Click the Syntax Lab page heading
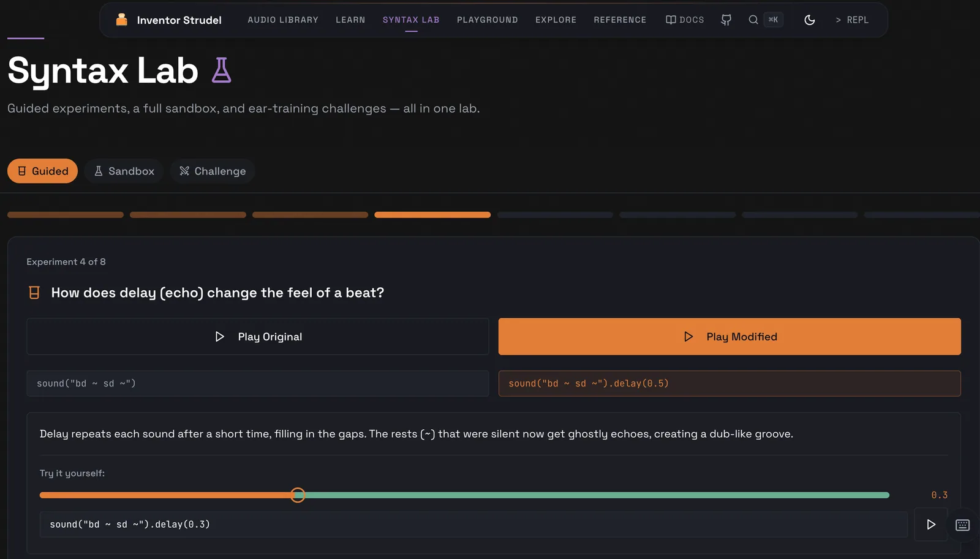Viewport: 980px width, 559px height. click(x=103, y=71)
